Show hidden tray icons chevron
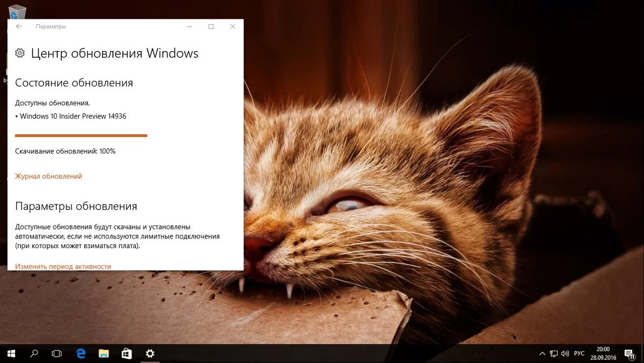The width and height of the screenshot is (644, 363). click(542, 353)
